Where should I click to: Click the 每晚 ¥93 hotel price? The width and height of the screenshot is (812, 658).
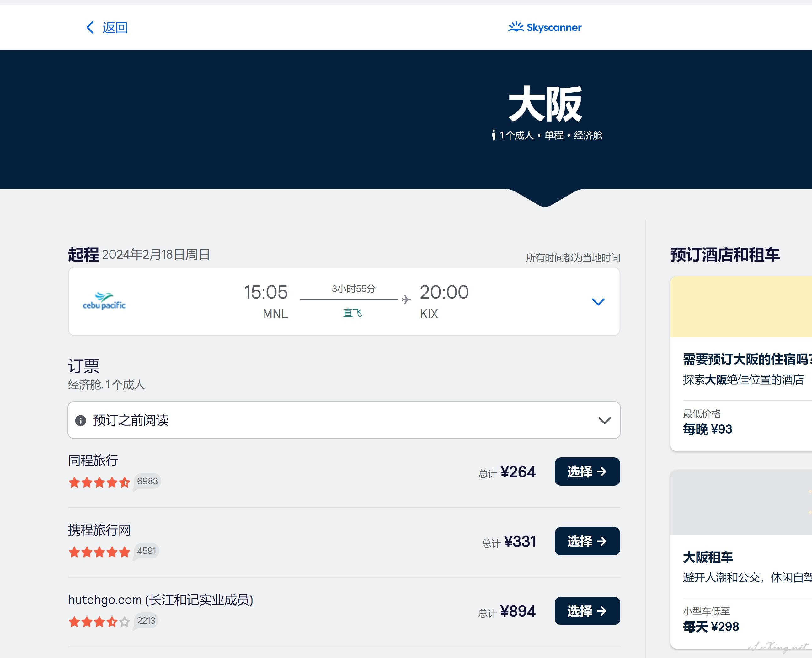(708, 429)
